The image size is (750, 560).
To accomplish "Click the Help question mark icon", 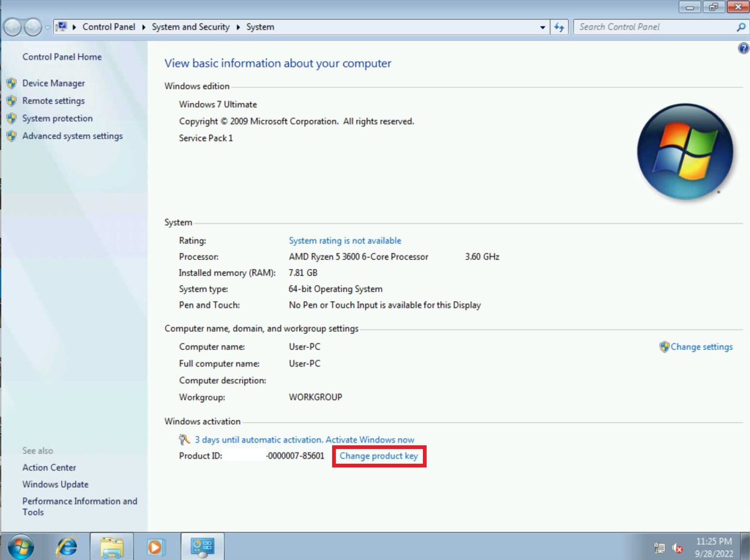I will click(x=743, y=48).
